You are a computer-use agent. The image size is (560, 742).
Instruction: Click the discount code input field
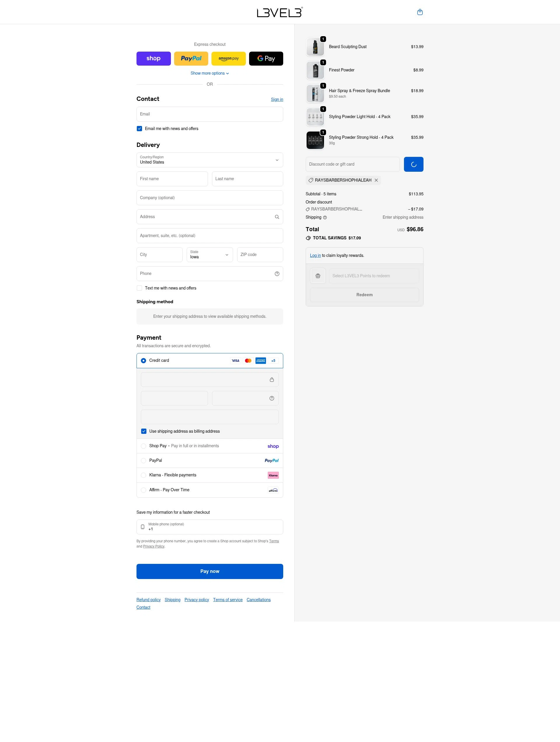[x=352, y=164]
